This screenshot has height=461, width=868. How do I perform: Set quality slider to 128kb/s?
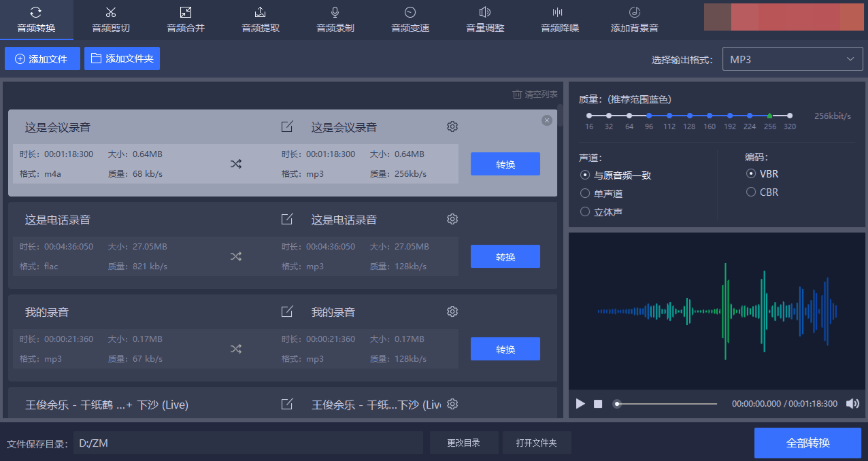tap(688, 115)
